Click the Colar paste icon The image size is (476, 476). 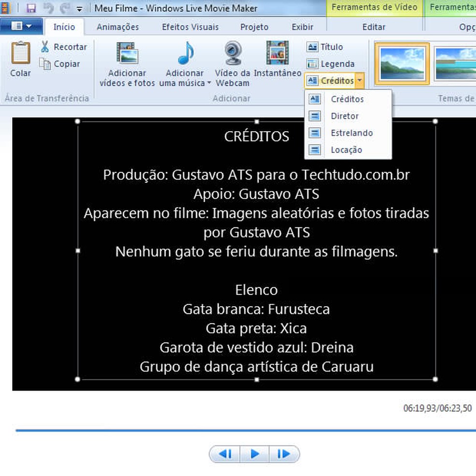(x=21, y=53)
